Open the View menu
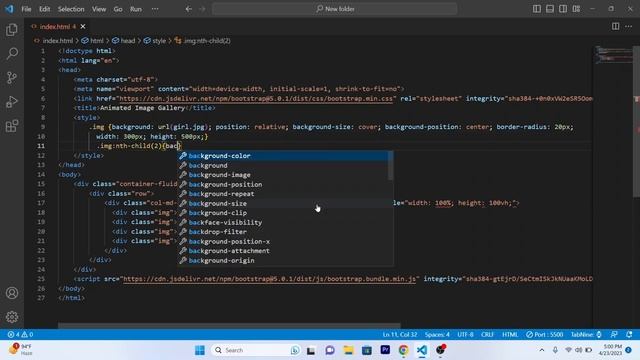This screenshot has height=360, width=640. [x=99, y=9]
